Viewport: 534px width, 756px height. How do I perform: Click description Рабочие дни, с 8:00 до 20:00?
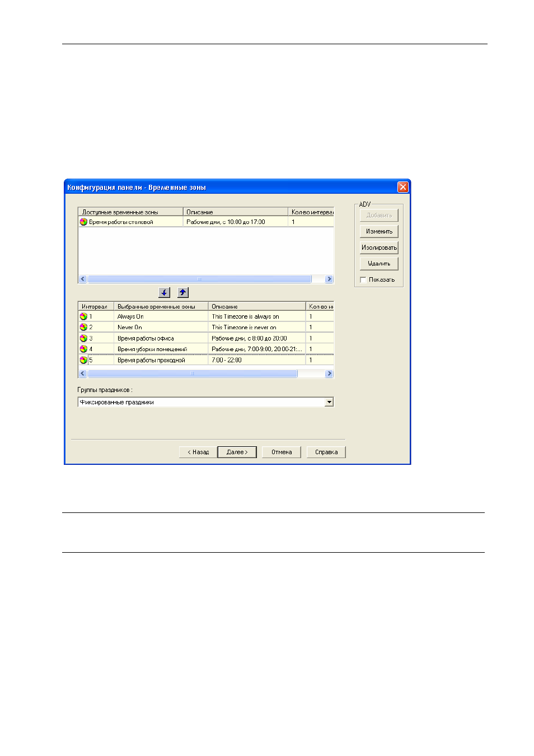[x=249, y=338]
